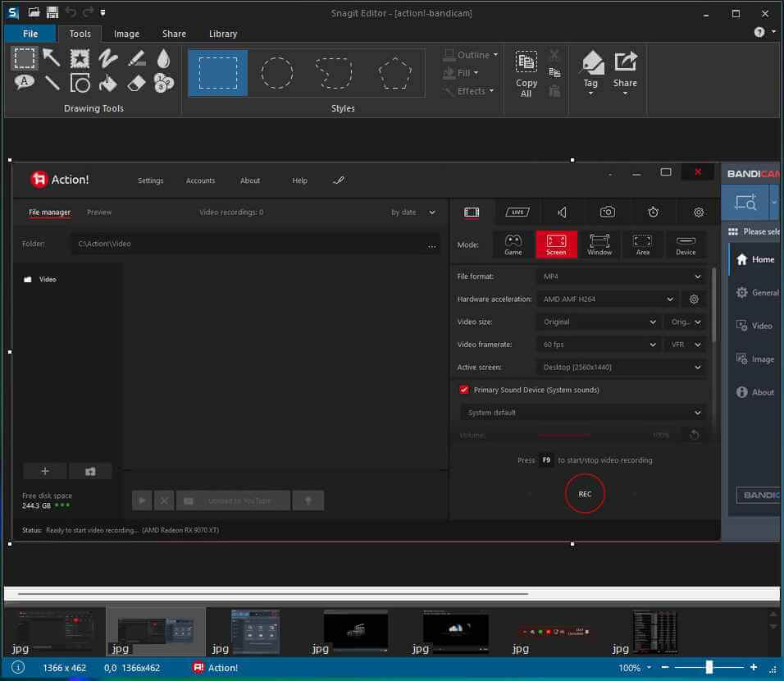Pick the Pen drawing tool

pos(108,57)
